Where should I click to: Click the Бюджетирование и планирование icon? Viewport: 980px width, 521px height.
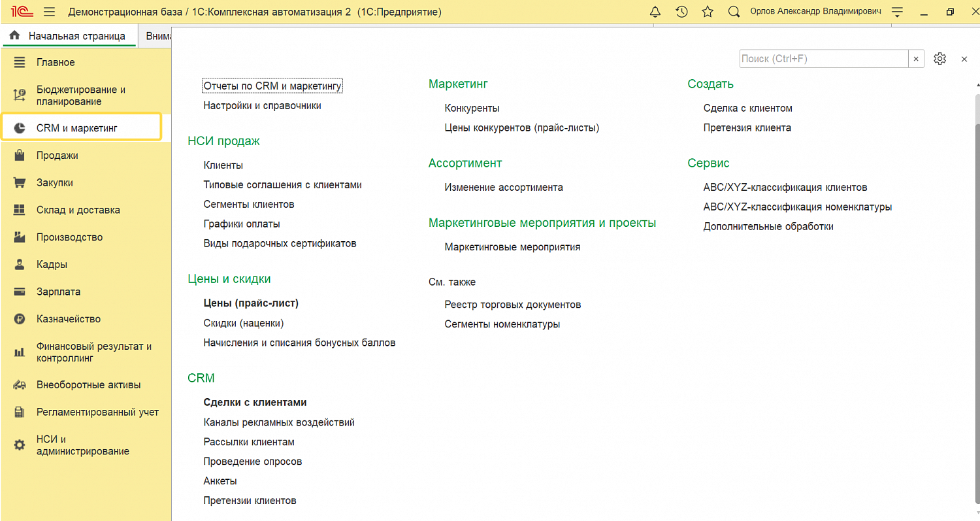[x=20, y=95]
